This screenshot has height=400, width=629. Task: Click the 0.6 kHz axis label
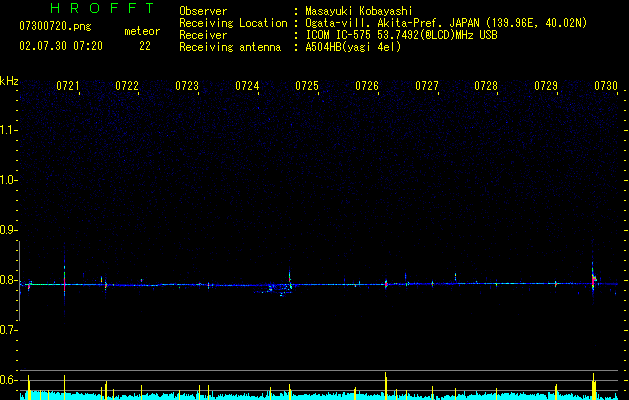coord(8,380)
